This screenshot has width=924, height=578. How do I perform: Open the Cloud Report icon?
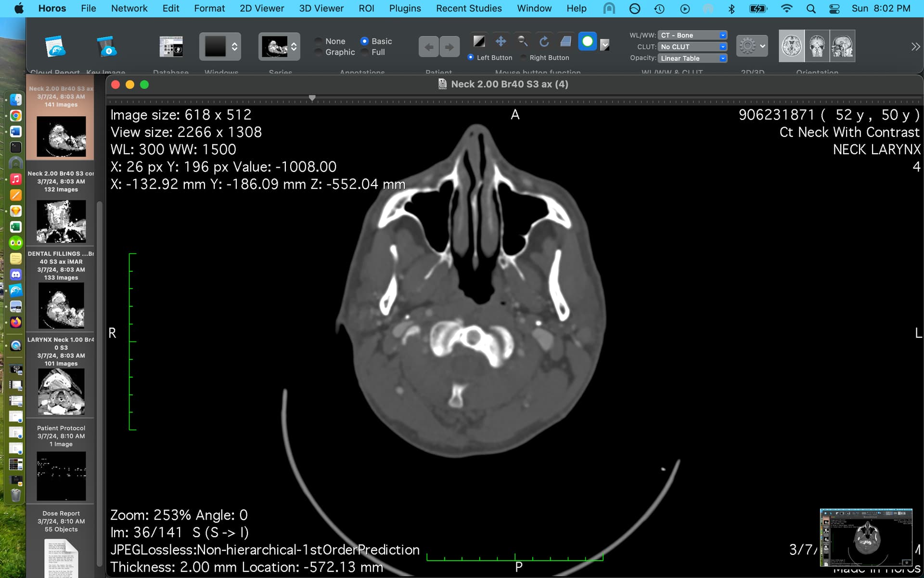point(55,47)
